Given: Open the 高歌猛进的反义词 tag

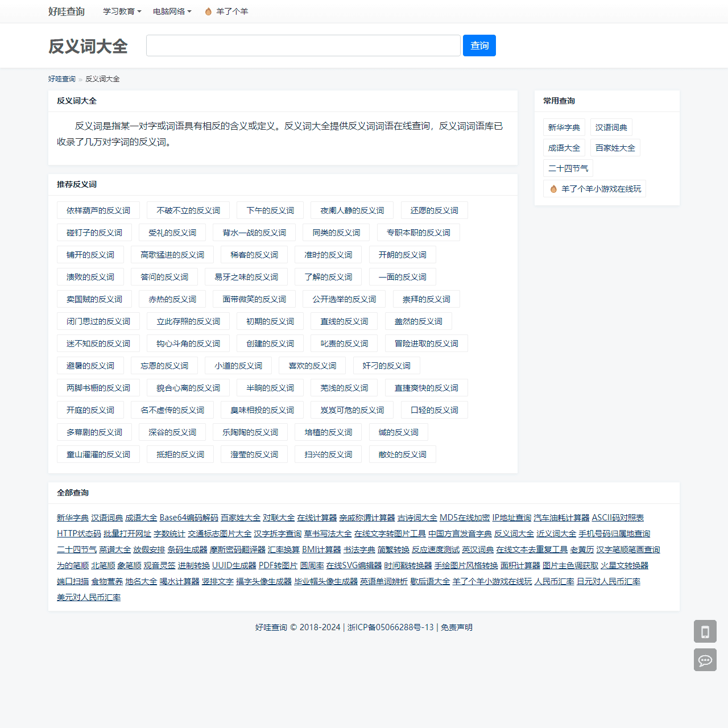Looking at the screenshot, I should point(172,255).
